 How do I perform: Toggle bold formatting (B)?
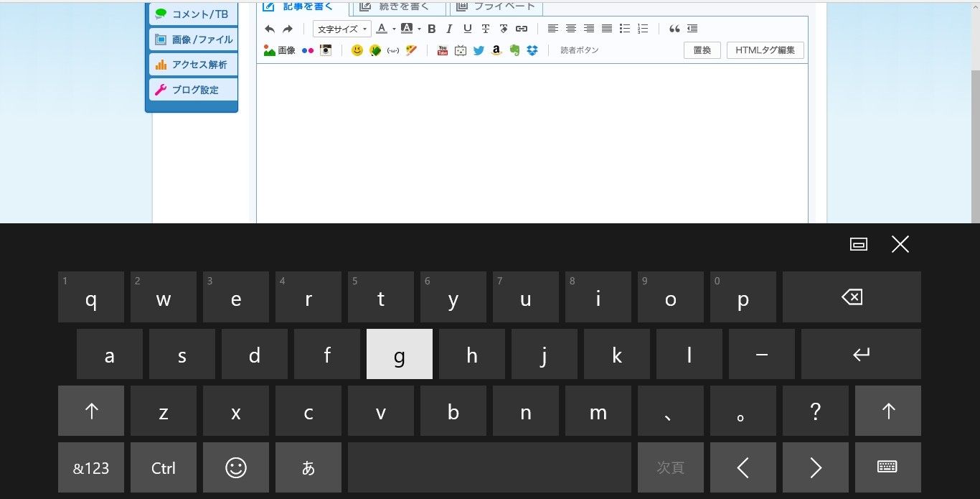click(x=431, y=29)
